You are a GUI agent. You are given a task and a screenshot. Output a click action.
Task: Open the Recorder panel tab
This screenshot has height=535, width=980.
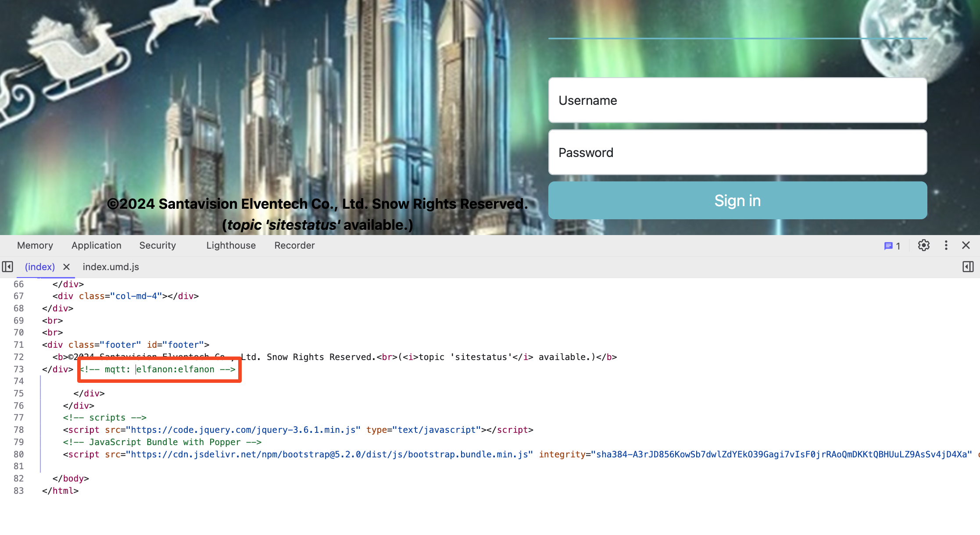point(295,246)
